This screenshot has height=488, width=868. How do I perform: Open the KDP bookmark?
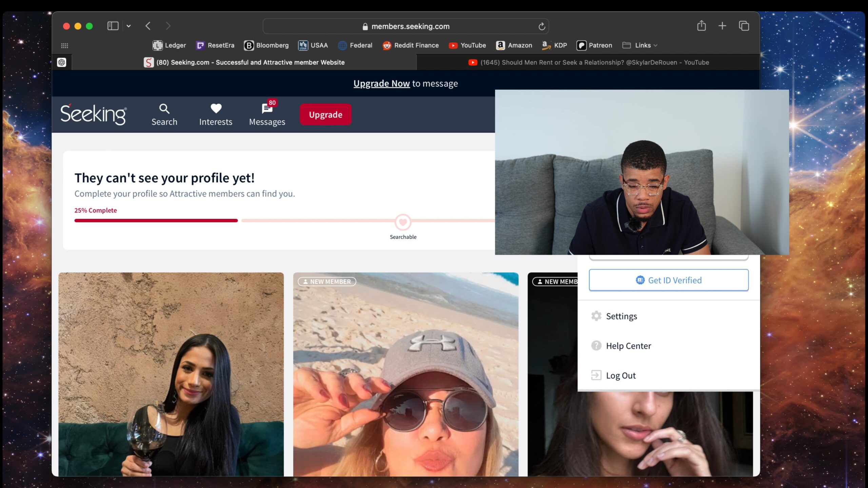(x=554, y=45)
